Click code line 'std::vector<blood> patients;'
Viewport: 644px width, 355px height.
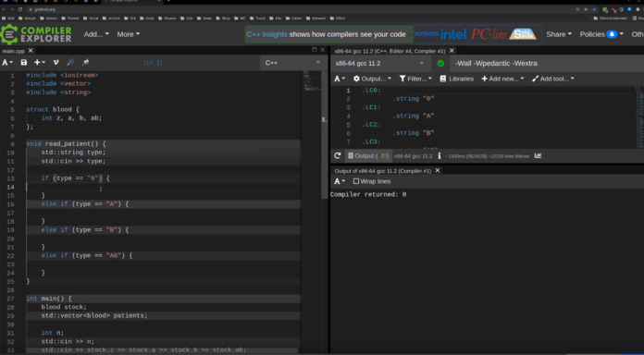[x=94, y=315]
